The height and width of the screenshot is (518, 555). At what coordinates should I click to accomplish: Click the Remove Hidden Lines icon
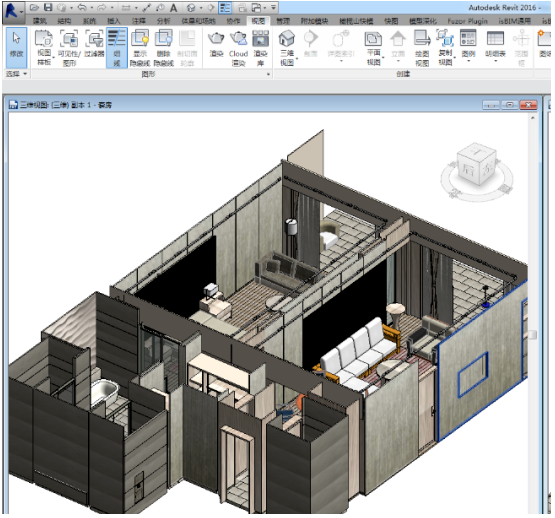(x=164, y=48)
